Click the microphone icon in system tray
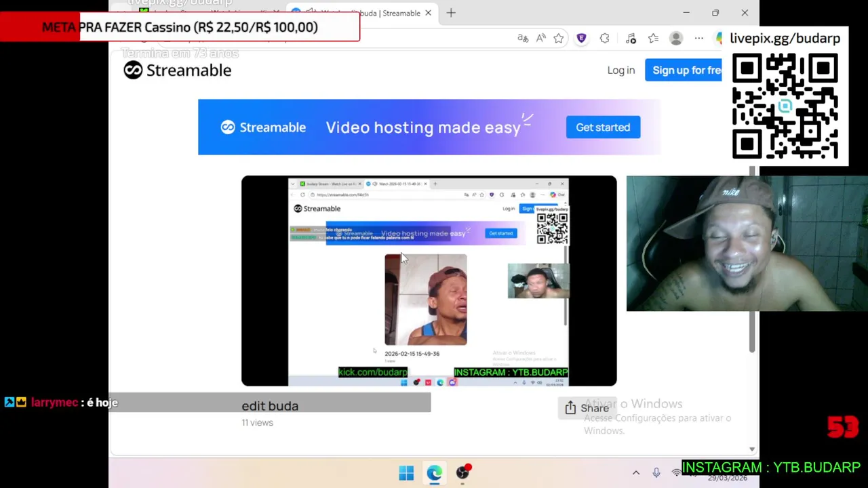Screen dimensions: 868x488 (x=656, y=473)
